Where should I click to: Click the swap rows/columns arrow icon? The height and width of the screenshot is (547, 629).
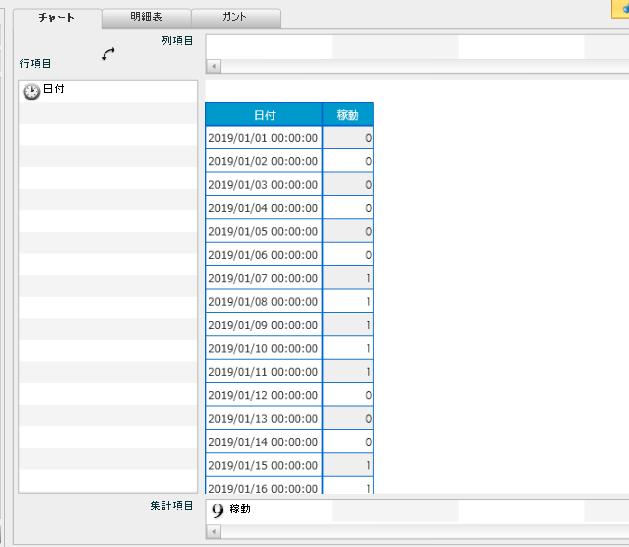coord(108,54)
